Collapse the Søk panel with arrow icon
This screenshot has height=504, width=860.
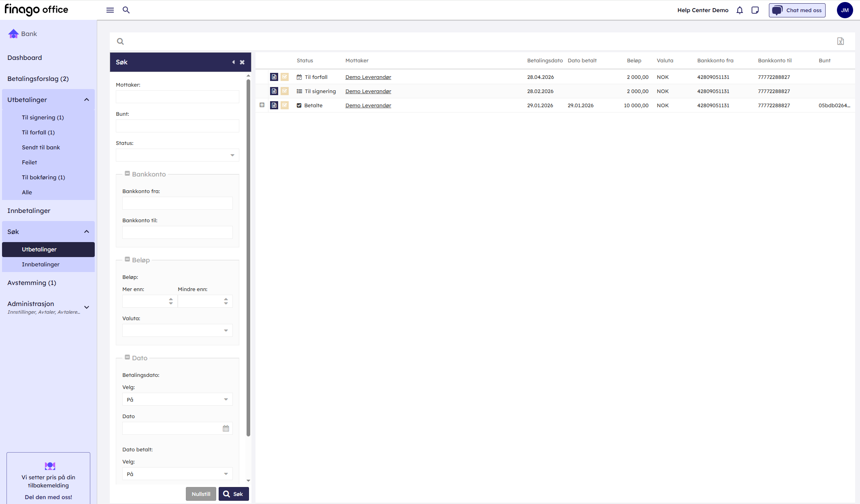233,62
